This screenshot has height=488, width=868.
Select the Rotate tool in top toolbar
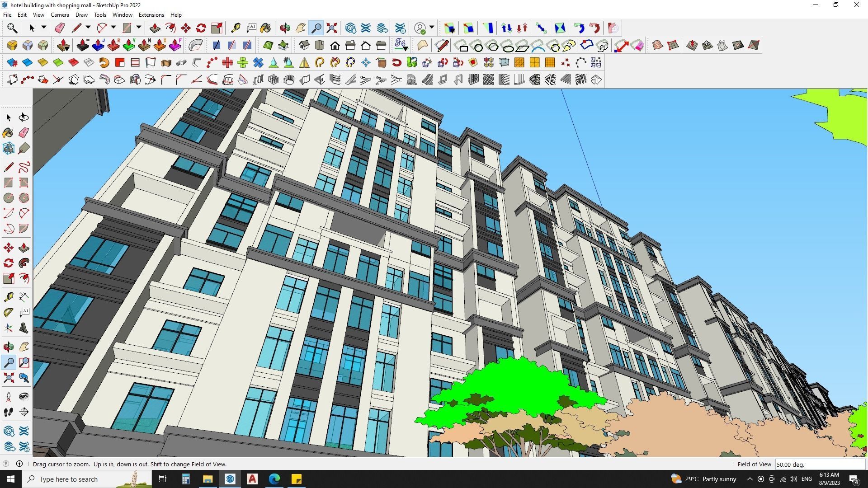201,28
